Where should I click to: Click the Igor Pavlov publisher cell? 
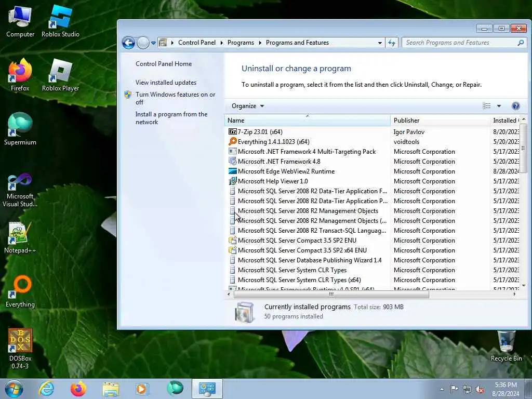click(409, 131)
